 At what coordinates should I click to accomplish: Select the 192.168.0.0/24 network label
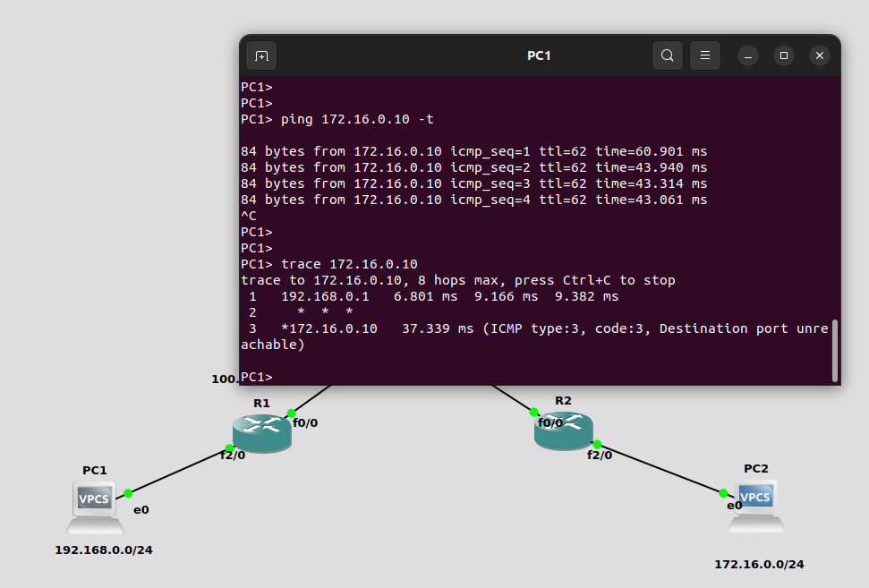[x=104, y=550]
